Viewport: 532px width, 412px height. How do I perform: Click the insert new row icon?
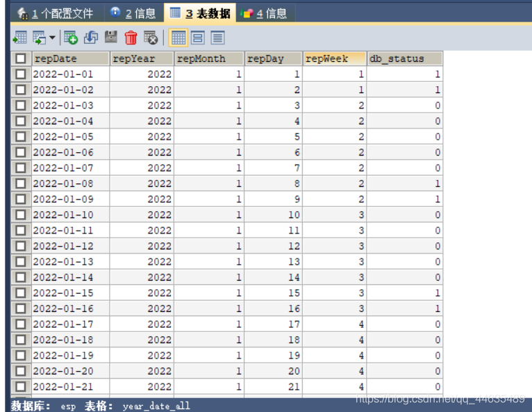pos(71,38)
